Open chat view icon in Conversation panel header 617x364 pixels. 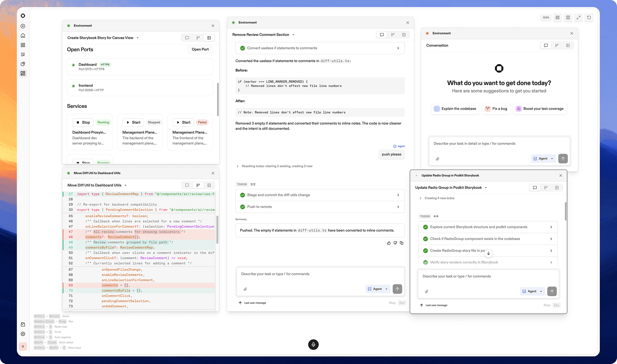pos(546,45)
